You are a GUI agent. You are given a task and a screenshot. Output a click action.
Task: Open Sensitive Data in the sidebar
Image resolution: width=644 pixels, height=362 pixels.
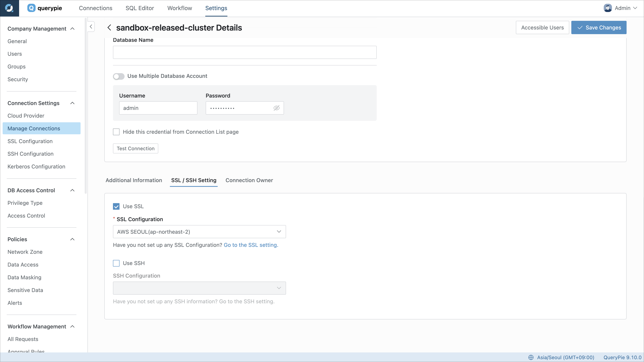pos(25,290)
